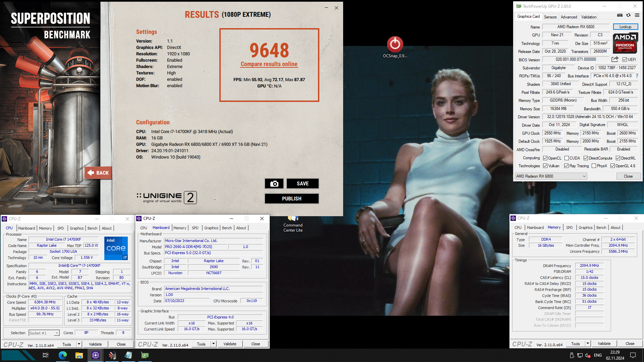The width and height of the screenshot is (644, 362).
Task: Switch to CPU-Z from the taskbar
Action: click(96, 355)
